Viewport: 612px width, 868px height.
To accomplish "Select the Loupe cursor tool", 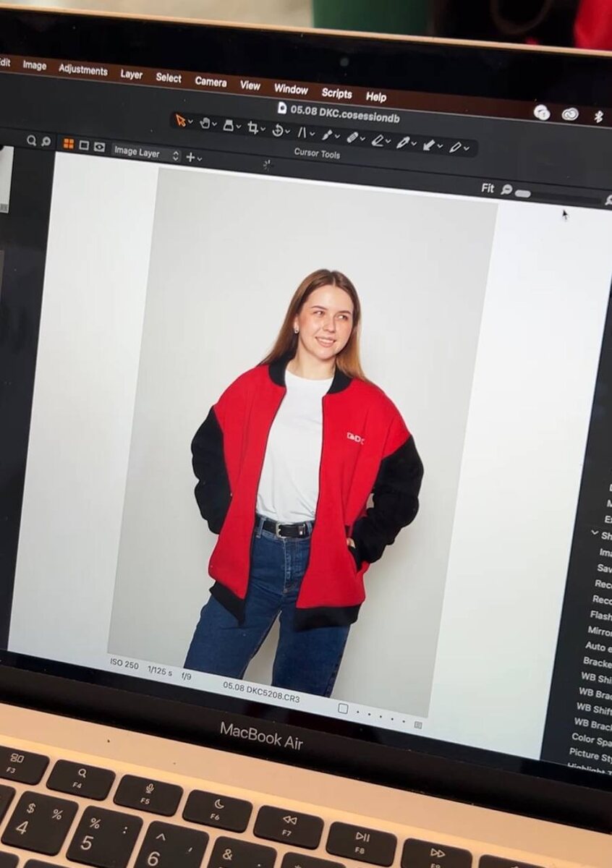I will [228, 125].
